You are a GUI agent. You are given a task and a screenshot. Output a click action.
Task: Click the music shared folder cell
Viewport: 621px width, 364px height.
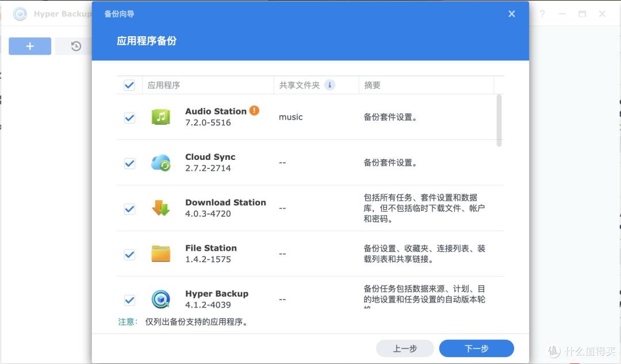(x=291, y=117)
